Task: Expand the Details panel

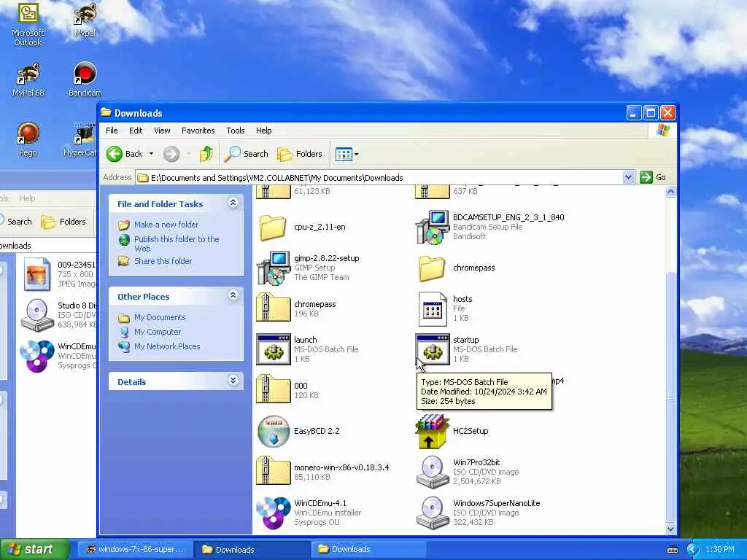Action: coord(233,381)
